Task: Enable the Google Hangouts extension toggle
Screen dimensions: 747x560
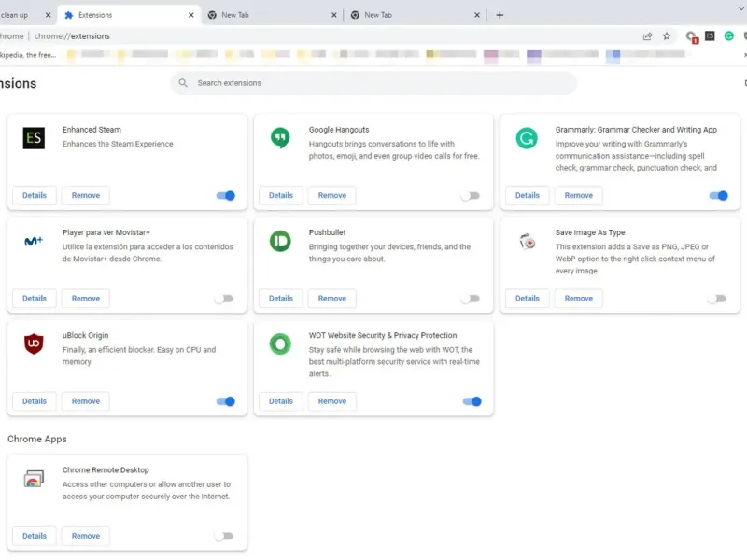Action: (471, 196)
